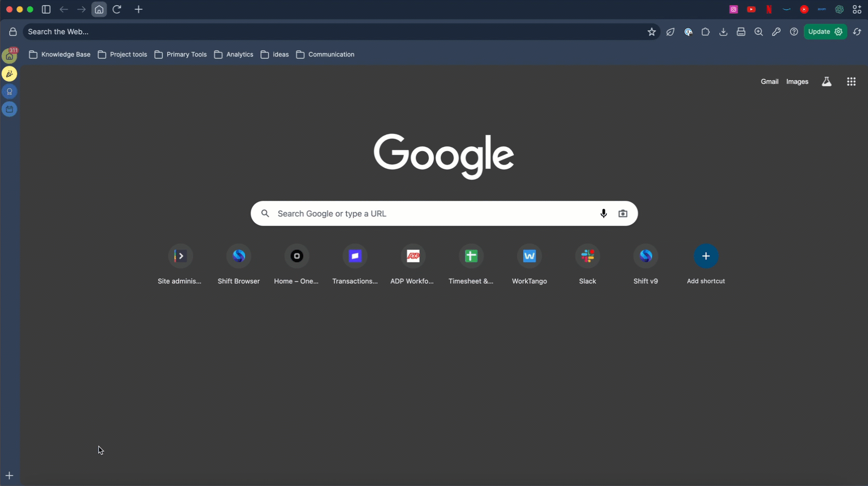Expand the Analytics bookmark folder
This screenshot has height=486, width=868.
click(234, 55)
